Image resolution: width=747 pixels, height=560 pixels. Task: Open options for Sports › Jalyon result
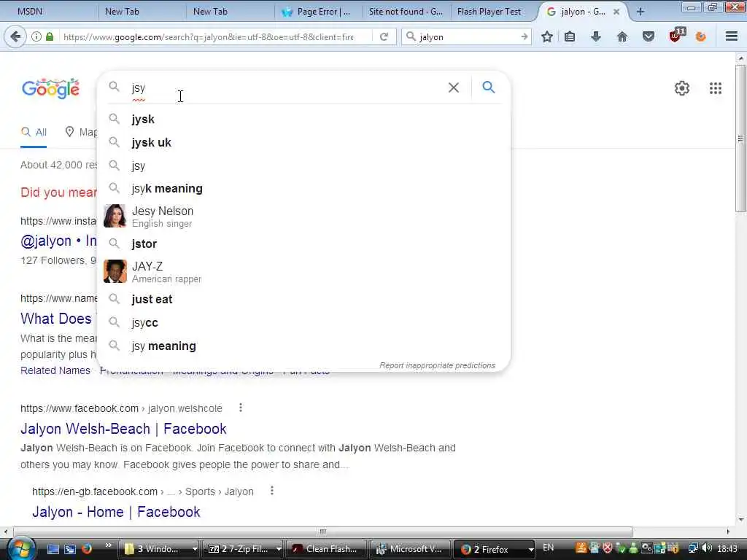pos(272,491)
